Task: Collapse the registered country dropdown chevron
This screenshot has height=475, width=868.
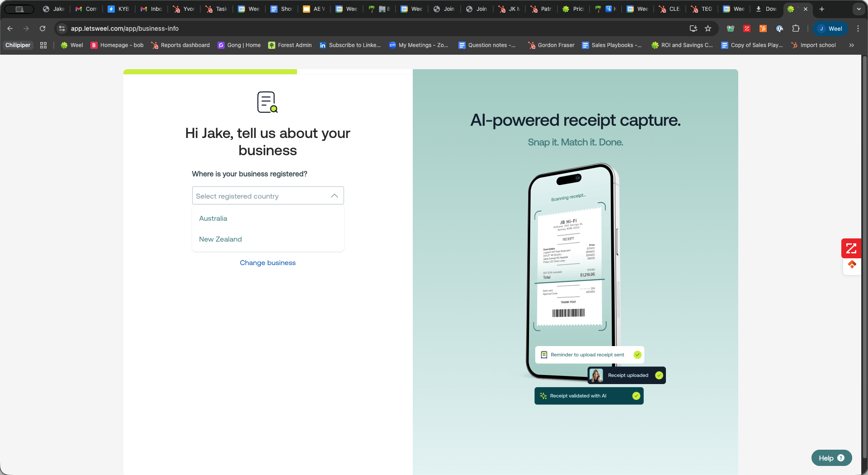Action: pyautogui.click(x=334, y=196)
